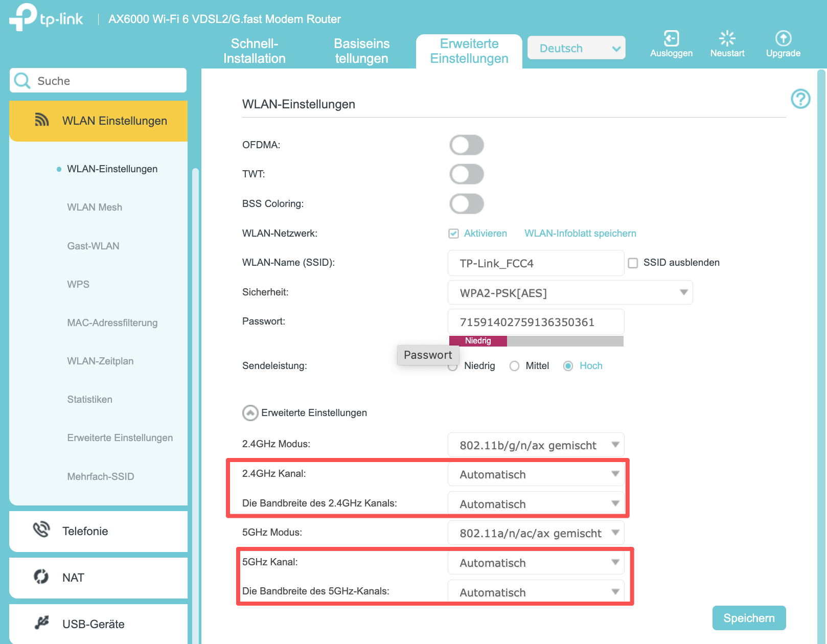
Task: Open the 2.4GHz Kanal dropdown
Action: [x=536, y=474]
